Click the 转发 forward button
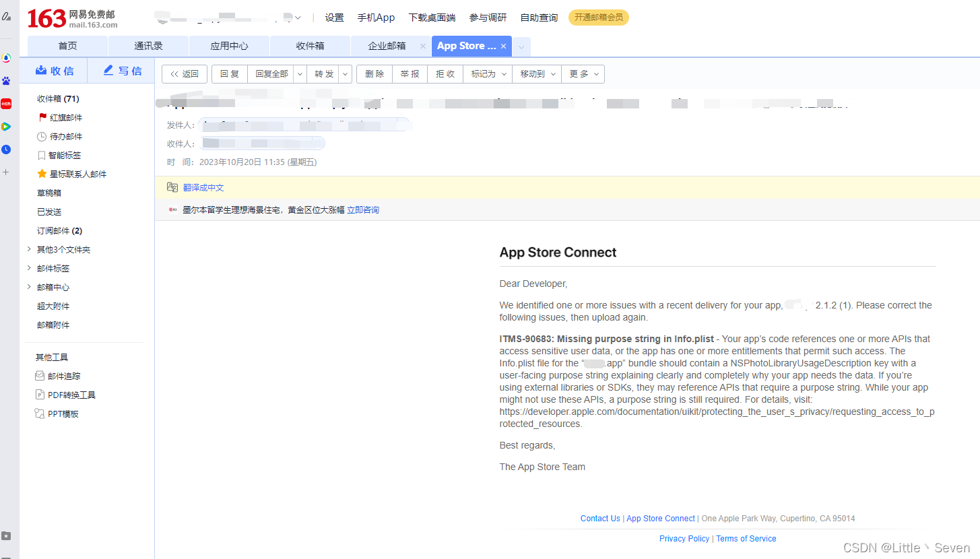 (323, 74)
